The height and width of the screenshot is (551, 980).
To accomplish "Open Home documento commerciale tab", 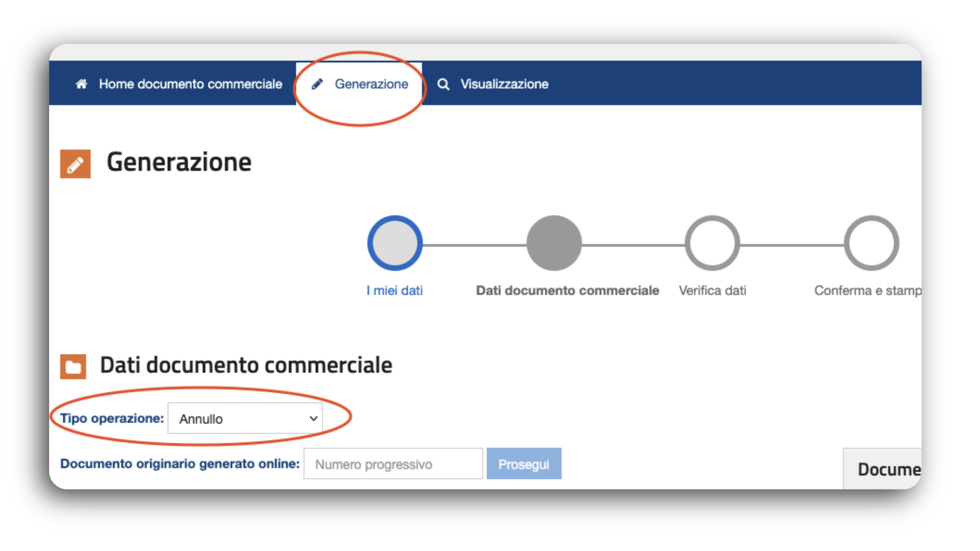I will tap(190, 84).
